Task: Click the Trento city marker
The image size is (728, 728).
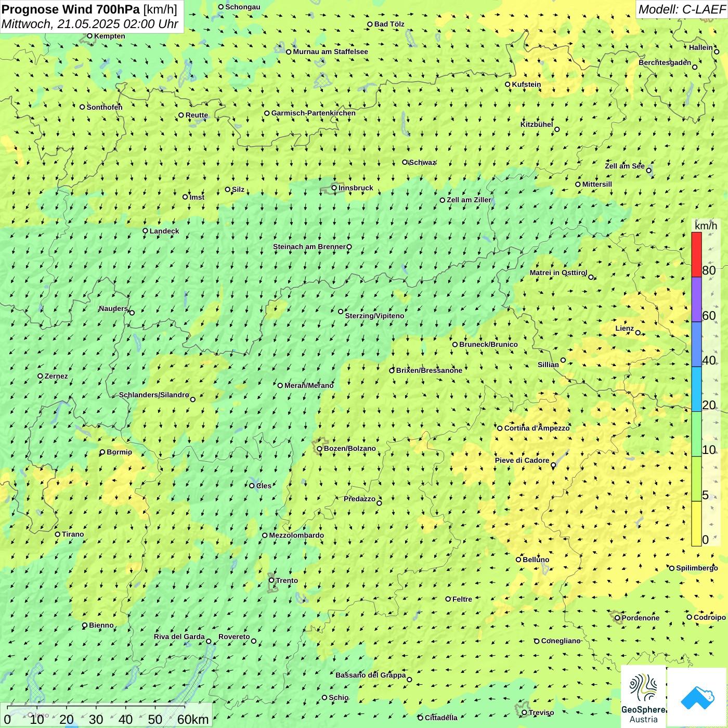Action: coord(271,580)
